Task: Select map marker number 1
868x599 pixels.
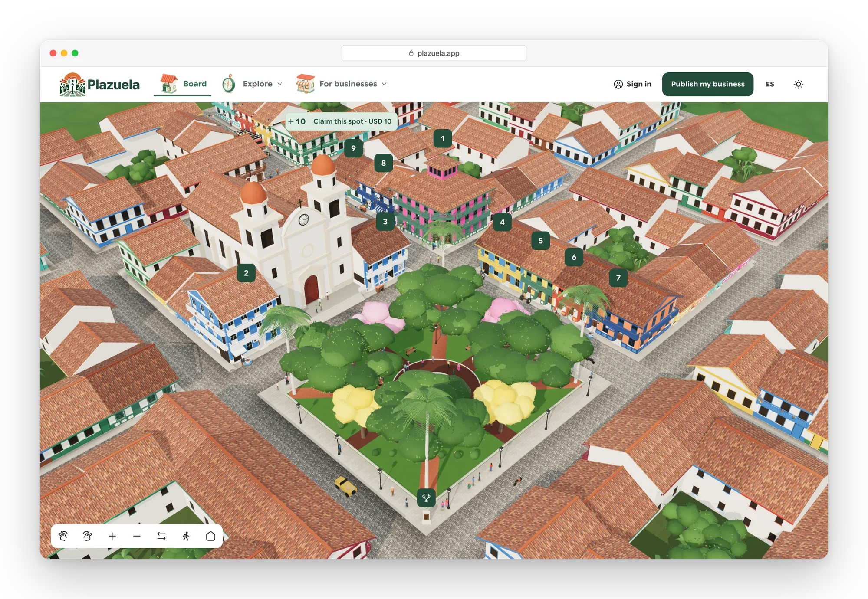Action: click(443, 139)
